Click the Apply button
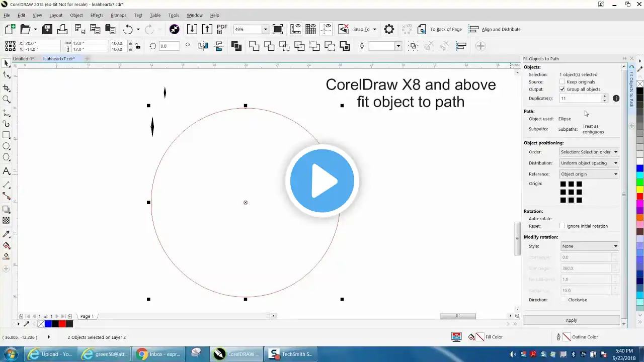 tap(572, 320)
